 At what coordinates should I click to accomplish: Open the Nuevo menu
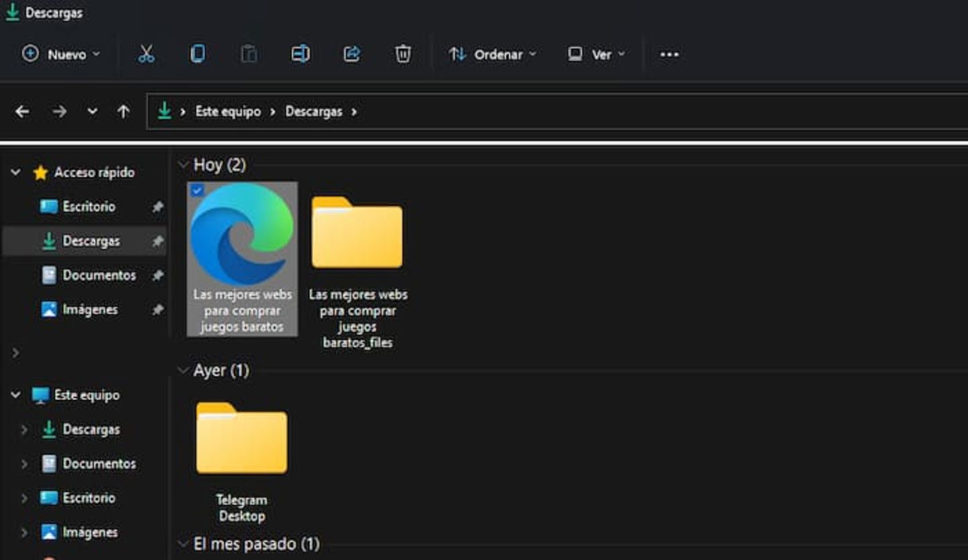click(x=61, y=54)
